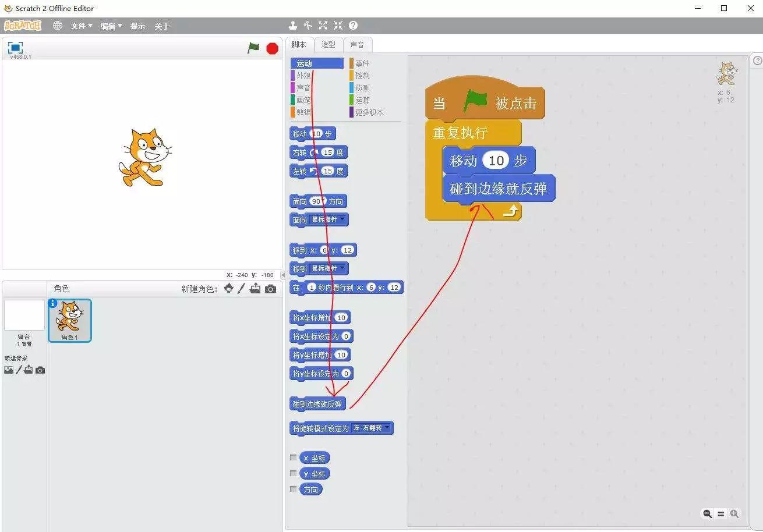Select sprite 角色1 thumbnail
Image resolution: width=763 pixels, height=532 pixels.
[69, 320]
